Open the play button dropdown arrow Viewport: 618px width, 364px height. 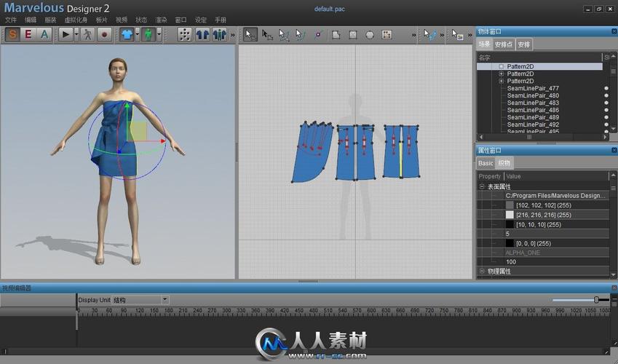76,35
